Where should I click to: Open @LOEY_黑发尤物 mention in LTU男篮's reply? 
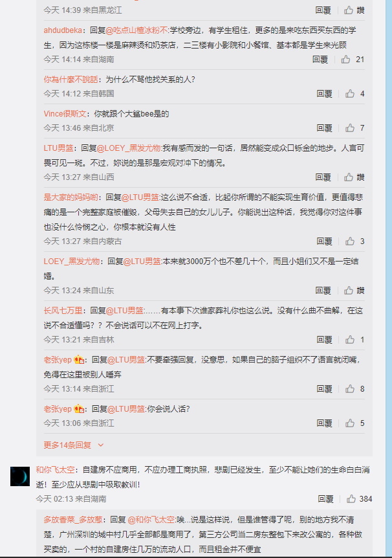click(129, 148)
